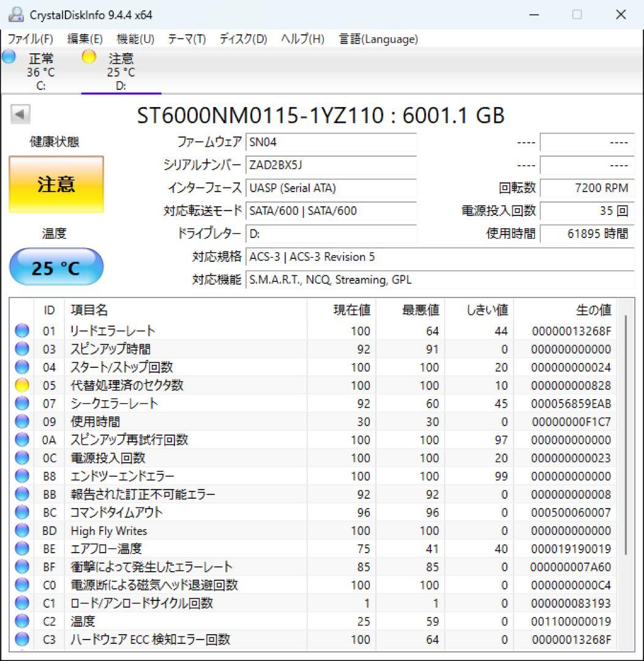Viewport: 644px width, 661px height.
Task: Click the blue status dot for コマンドタイムアウト
Action: [x=21, y=512]
